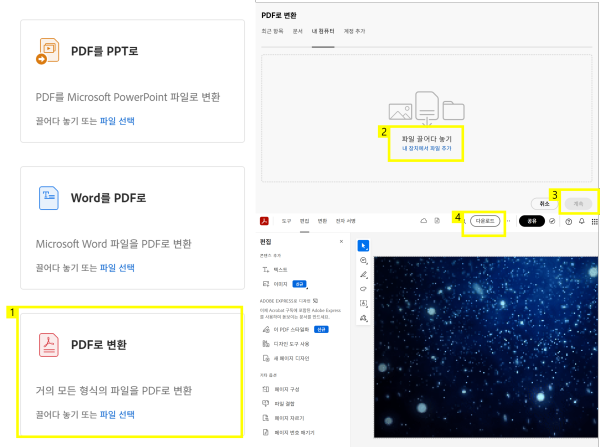Open '페이지 번호 매기기' page numbering
Viewport: 600px width, 447px height.
(x=289, y=433)
